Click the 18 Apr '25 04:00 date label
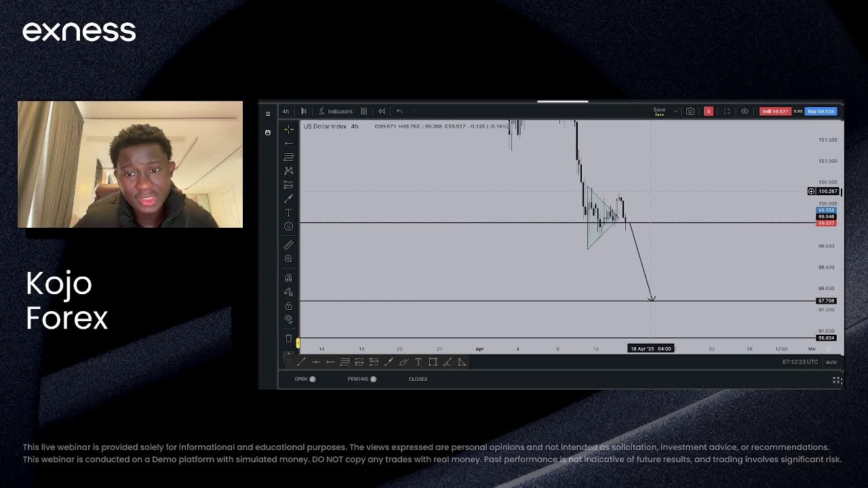This screenshot has width=868, height=488. tap(650, 348)
